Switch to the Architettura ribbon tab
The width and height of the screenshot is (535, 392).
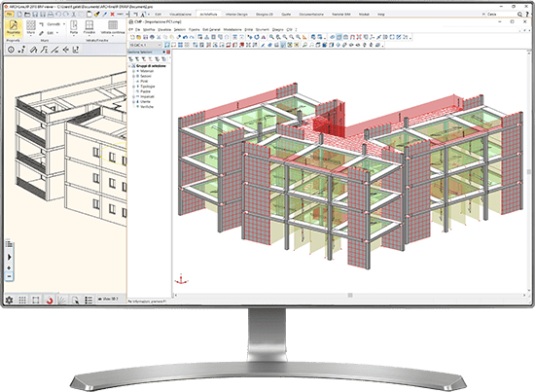pos(208,15)
